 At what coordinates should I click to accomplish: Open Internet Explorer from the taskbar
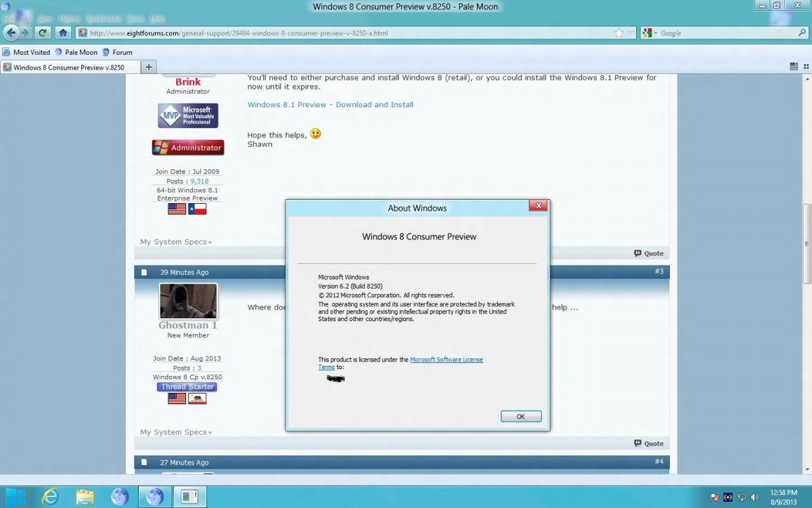pos(49,496)
